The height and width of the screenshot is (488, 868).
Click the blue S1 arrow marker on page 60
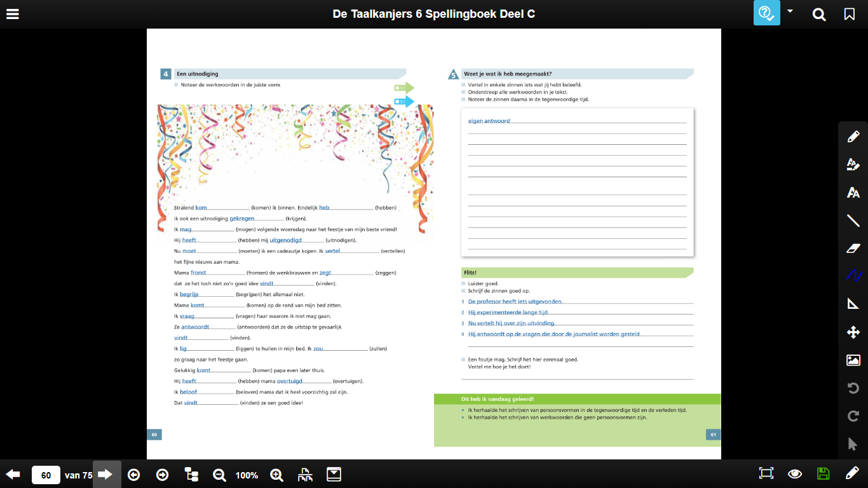coord(404,101)
